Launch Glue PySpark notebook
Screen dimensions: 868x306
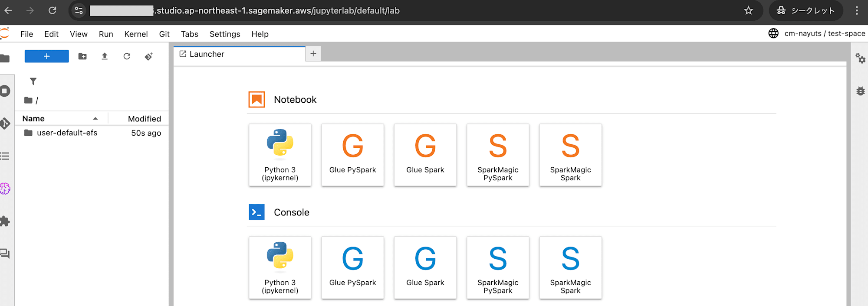click(352, 155)
